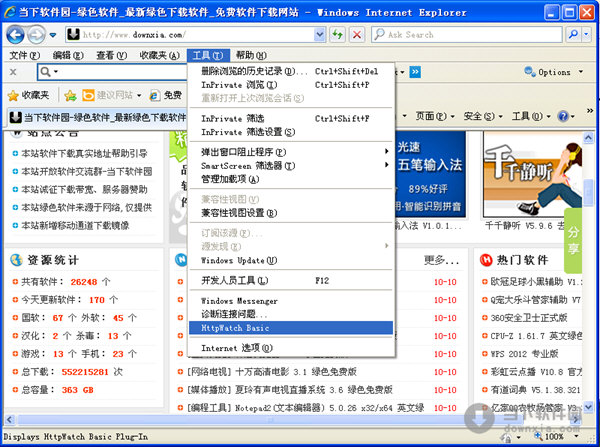The image size is (600, 447).
Task: Open the 查看(V) menu
Action: coord(112,55)
